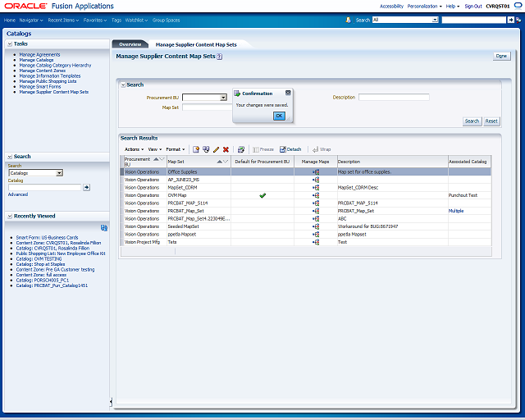This screenshot has width=525, height=420.
Task: Open Manage Maps for Seeded MapSet row
Action: tap(316, 226)
